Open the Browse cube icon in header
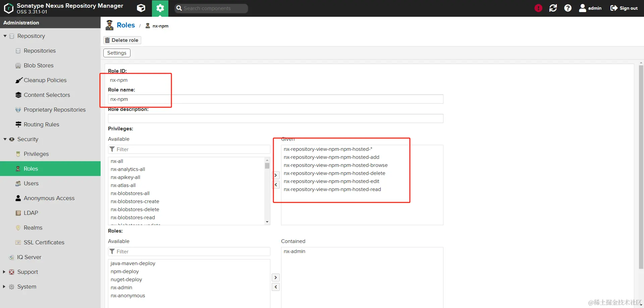The image size is (644, 308). click(x=141, y=8)
